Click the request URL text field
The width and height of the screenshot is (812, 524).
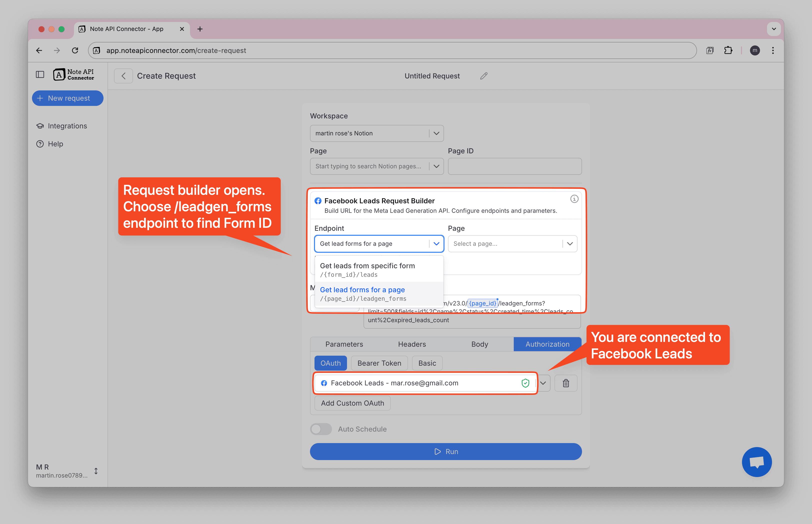tap(472, 311)
